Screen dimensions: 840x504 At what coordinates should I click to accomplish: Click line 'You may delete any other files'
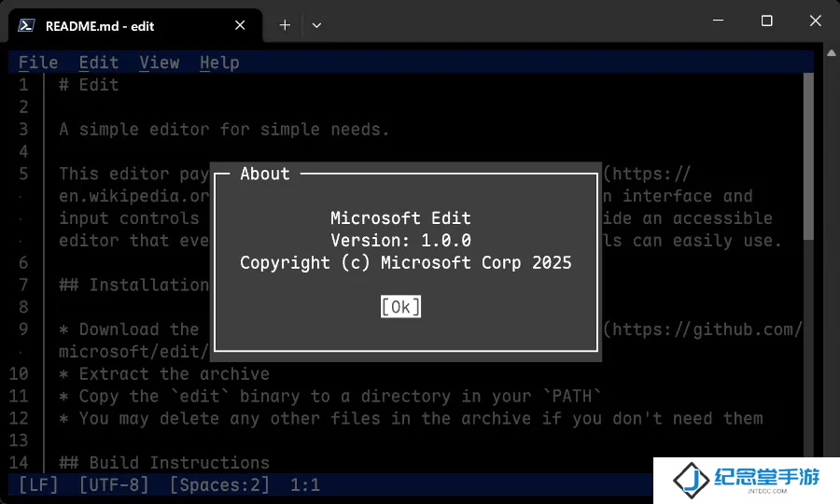coord(411,418)
